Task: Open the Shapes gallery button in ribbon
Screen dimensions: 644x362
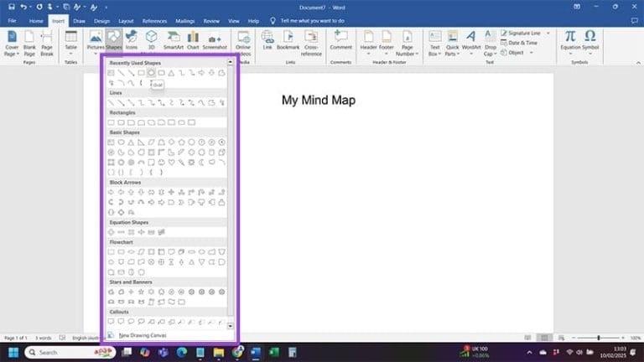Action: pyautogui.click(x=114, y=40)
